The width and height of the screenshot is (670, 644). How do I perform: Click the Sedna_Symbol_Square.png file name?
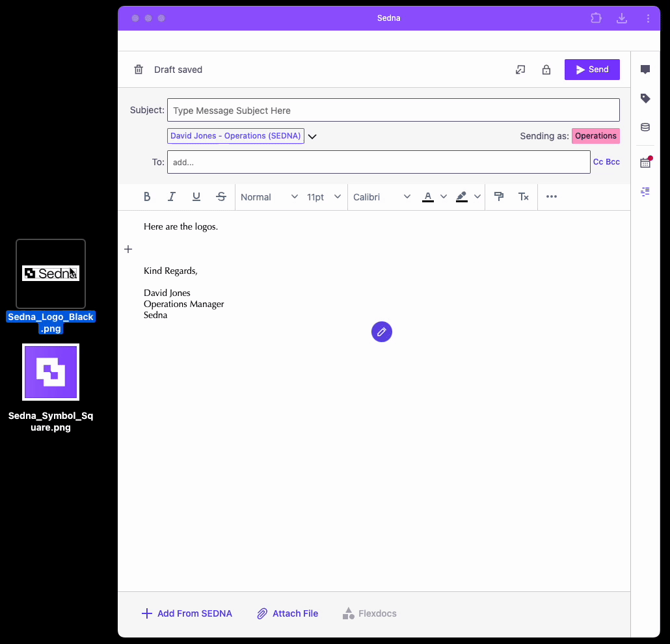(x=51, y=422)
